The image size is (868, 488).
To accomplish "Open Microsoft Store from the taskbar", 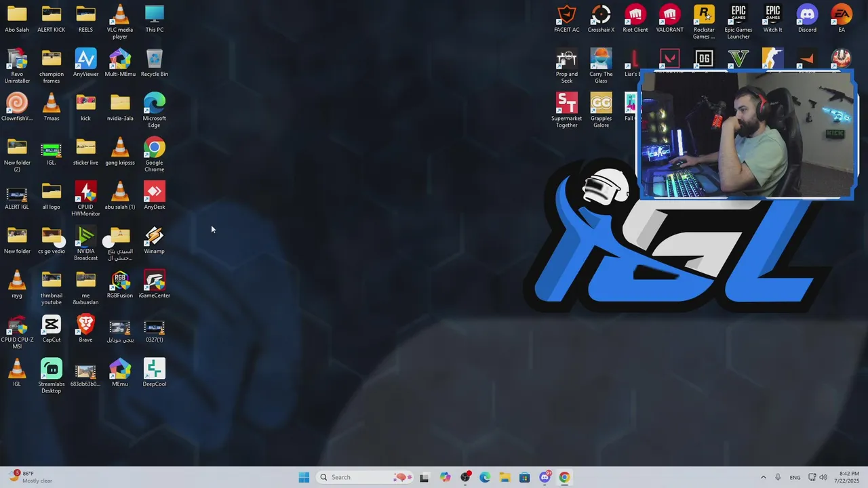I will point(525,477).
